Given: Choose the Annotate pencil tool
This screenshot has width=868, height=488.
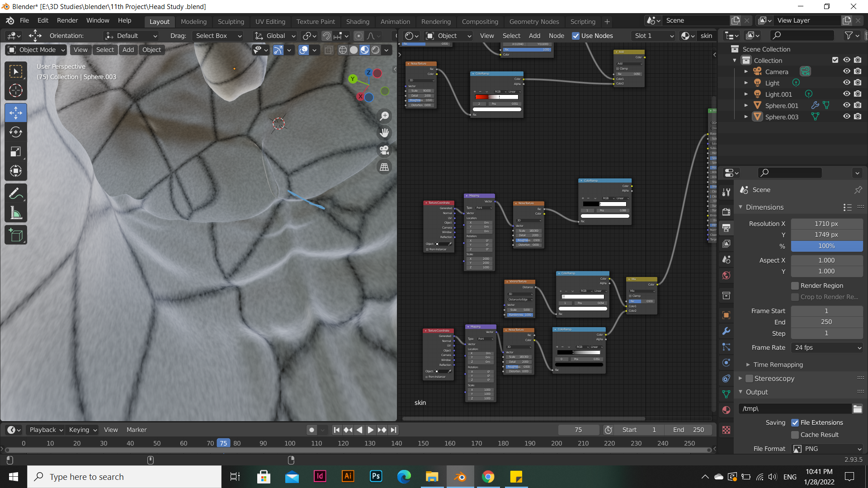Looking at the screenshot, I should click(16, 194).
